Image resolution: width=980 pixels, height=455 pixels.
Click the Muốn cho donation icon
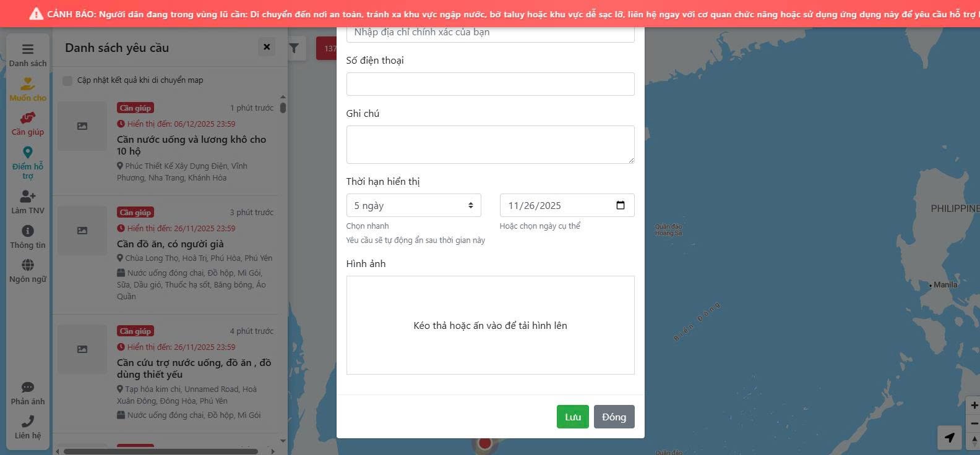pyautogui.click(x=28, y=84)
